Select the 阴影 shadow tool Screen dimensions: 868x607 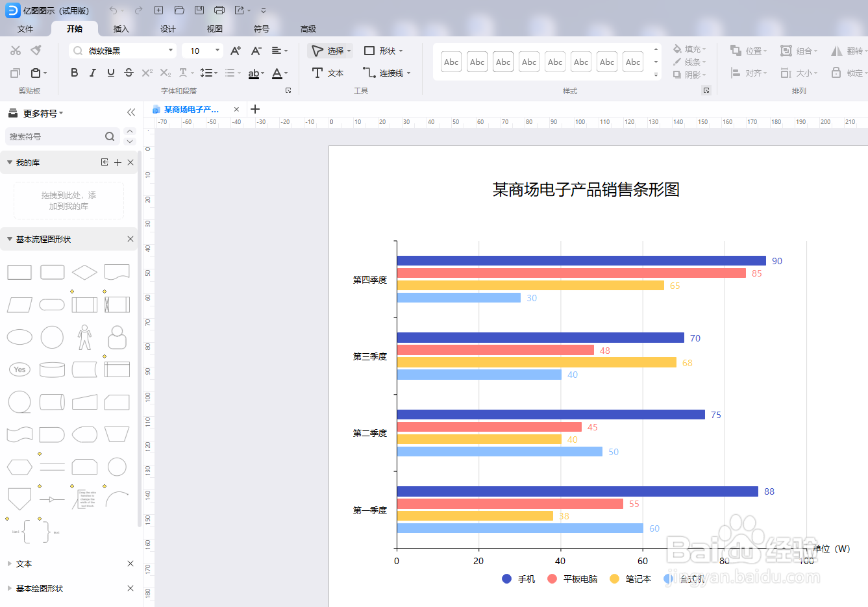point(688,75)
